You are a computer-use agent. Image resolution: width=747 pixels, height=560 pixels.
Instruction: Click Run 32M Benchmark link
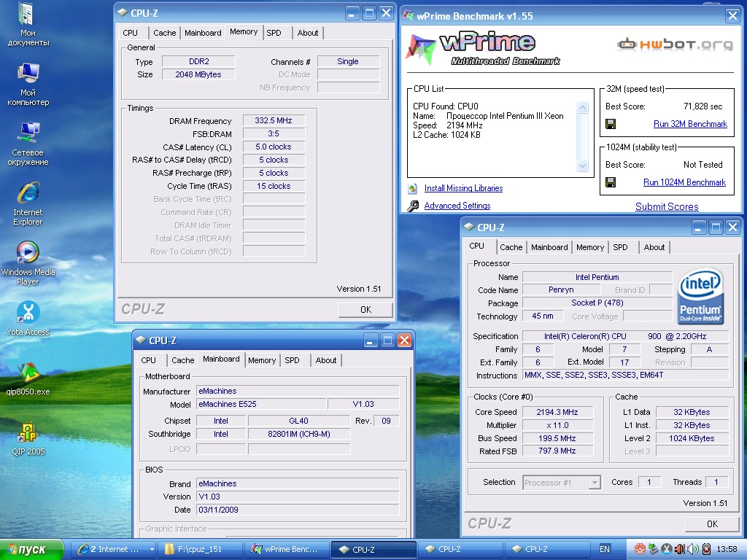click(690, 124)
